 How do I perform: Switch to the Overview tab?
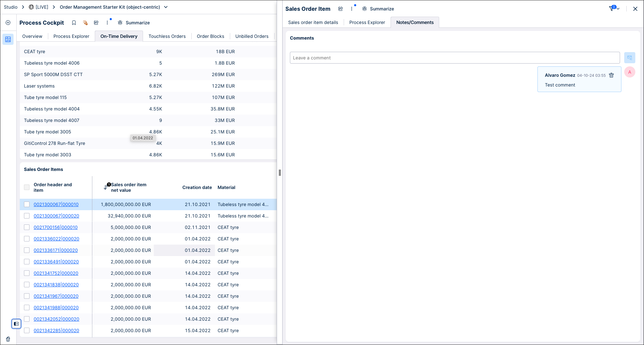click(32, 36)
